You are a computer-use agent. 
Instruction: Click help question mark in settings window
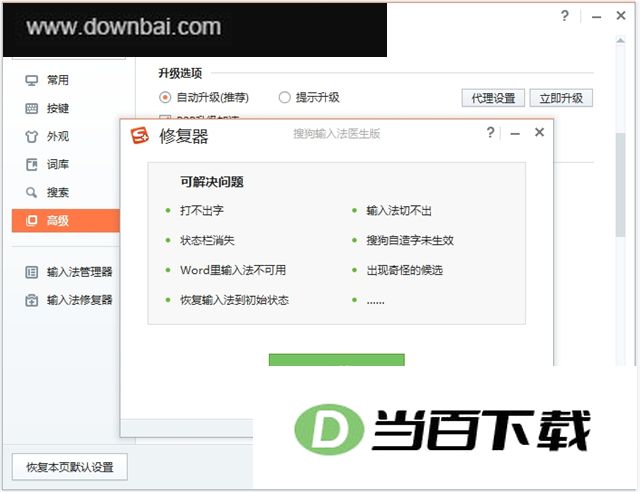[564, 16]
